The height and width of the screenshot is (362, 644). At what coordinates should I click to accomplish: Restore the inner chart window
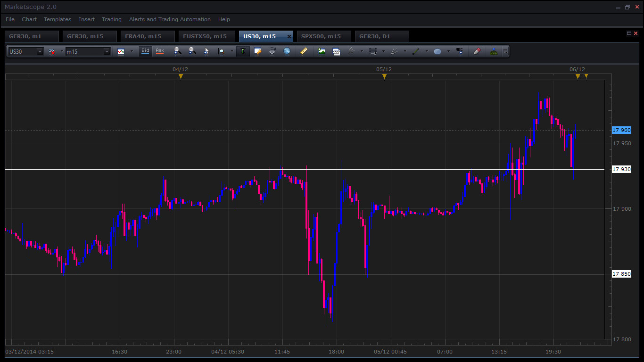[629, 33]
